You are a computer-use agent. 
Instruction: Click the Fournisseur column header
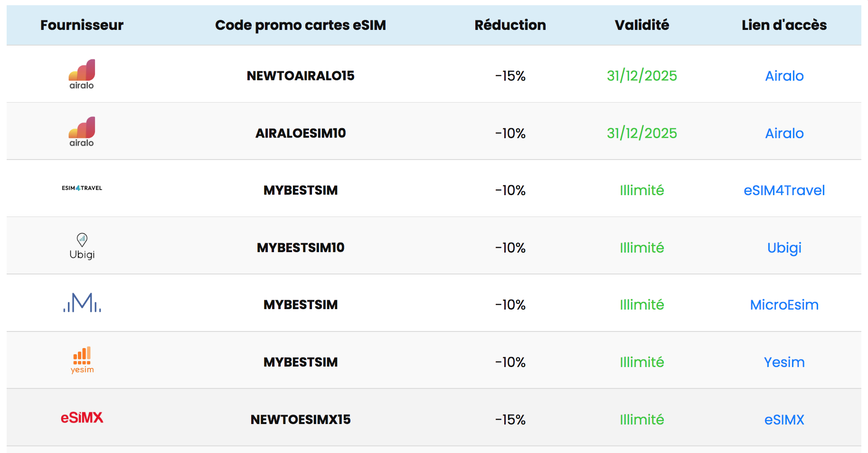(82, 25)
